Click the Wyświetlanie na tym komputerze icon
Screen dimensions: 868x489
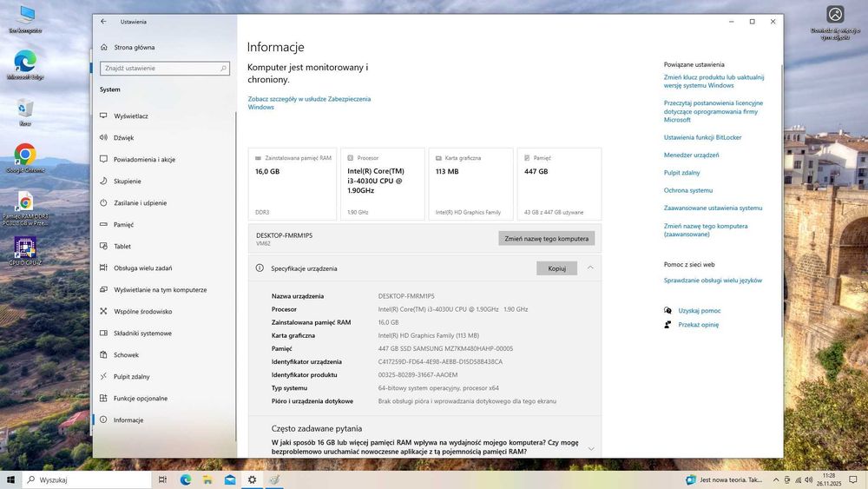[103, 289]
